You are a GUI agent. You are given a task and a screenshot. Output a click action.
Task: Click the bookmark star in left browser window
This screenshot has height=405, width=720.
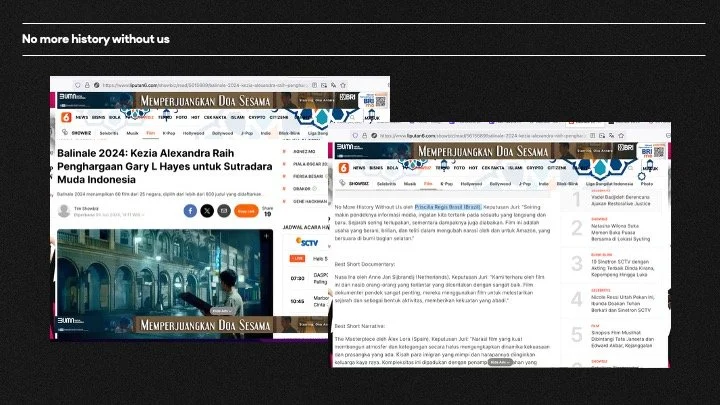pos(343,85)
